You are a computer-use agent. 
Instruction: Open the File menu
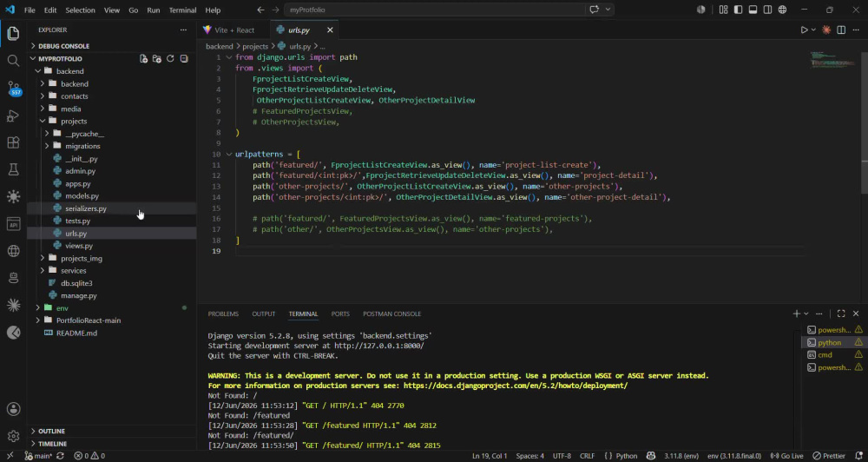30,10
